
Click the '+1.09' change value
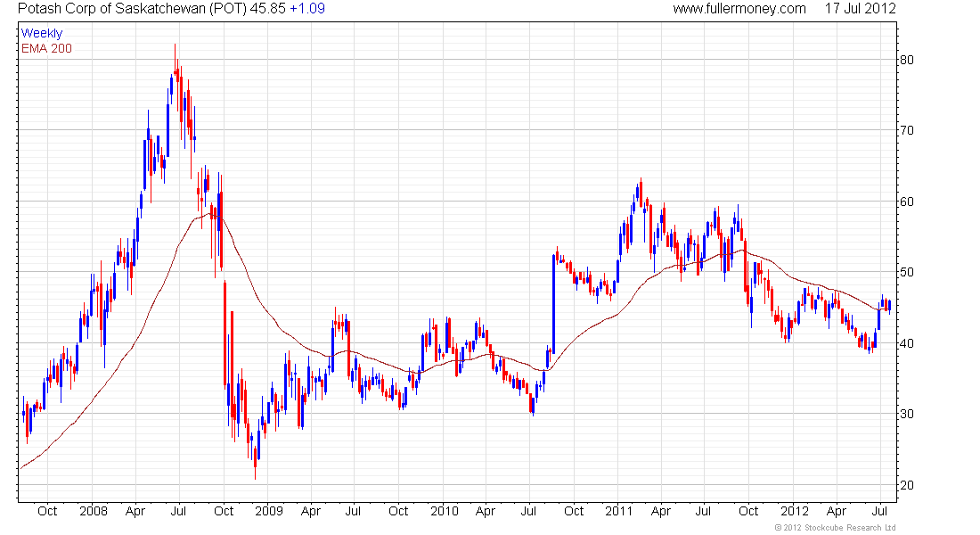click(306, 9)
